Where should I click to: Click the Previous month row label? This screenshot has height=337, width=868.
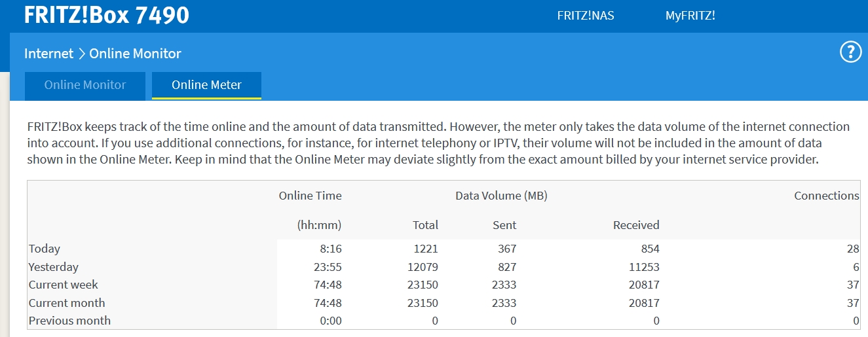click(x=70, y=321)
